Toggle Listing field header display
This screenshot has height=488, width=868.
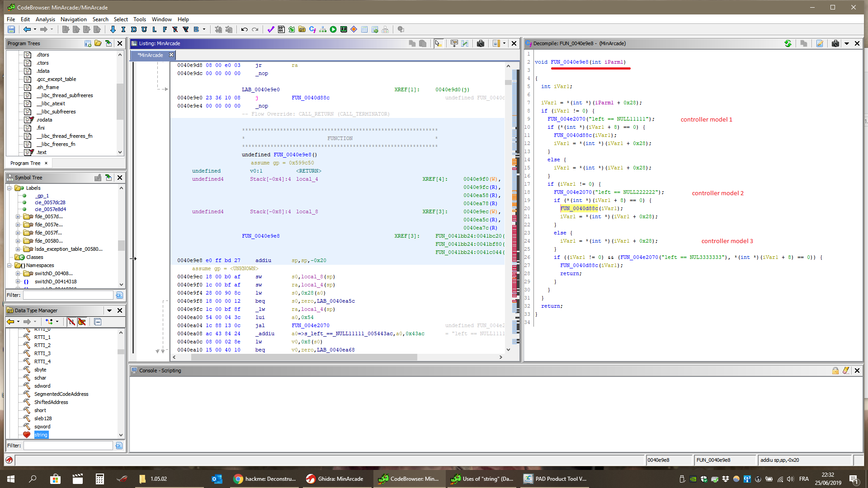(454, 43)
